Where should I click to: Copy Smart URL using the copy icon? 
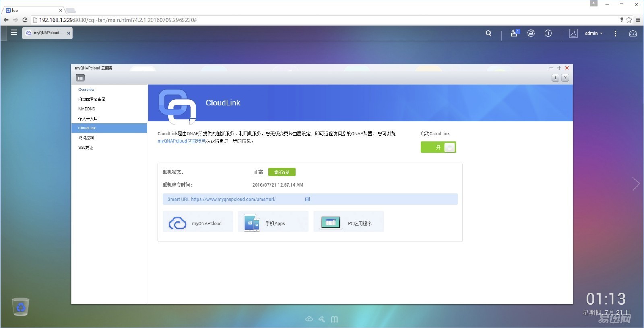(x=307, y=199)
